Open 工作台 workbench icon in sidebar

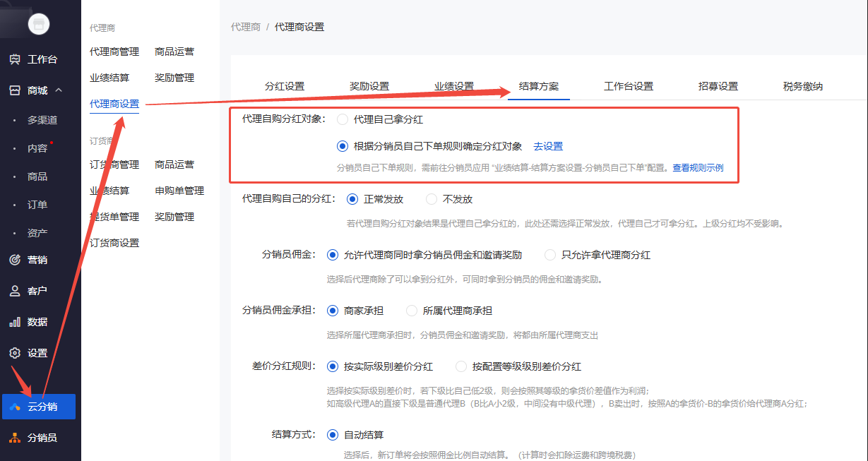tap(15, 59)
